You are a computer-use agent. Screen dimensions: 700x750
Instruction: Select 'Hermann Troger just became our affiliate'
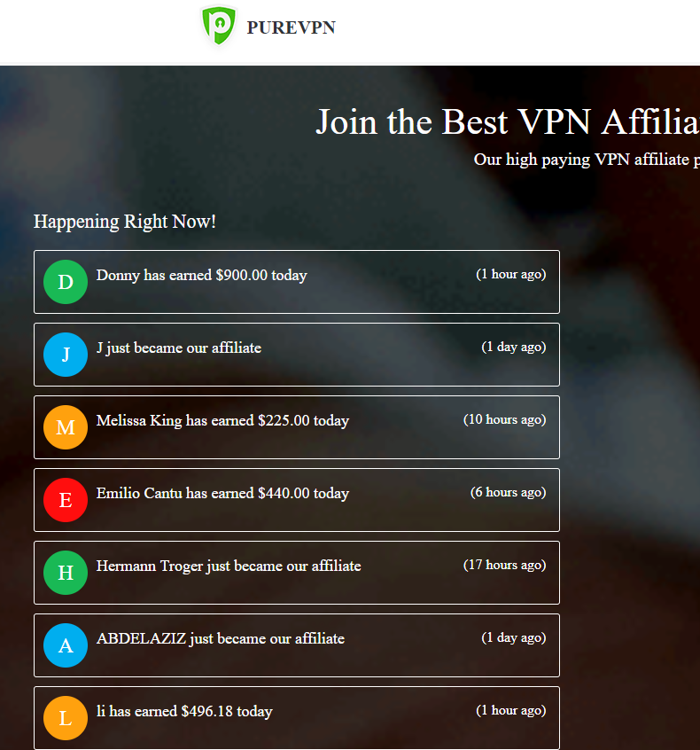point(229,566)
